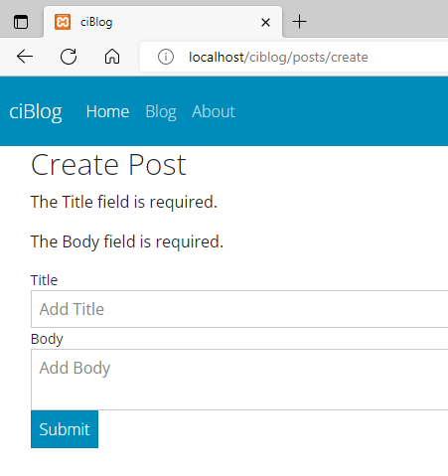448x476 pixels.
Task: Refresh the page with reload icon
Action: pyautogui.click(x=69, y=57)
